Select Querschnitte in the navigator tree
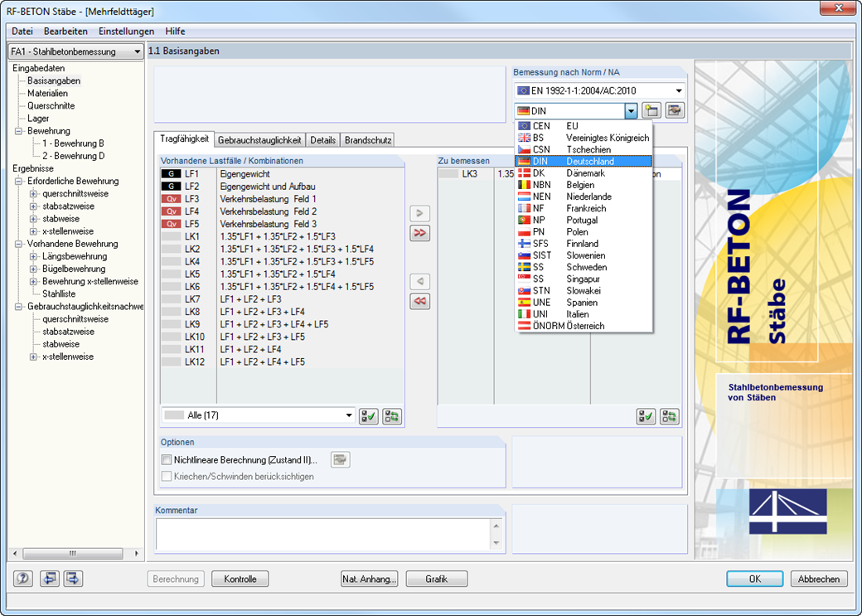This screenshot has height=616, width=862. pyautogui.click(x=51, y=105)
